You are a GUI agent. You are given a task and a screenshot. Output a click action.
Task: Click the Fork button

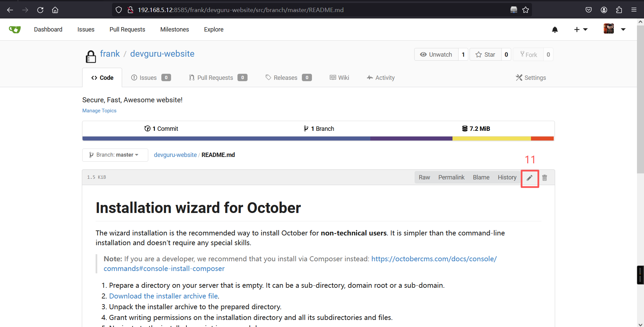(x=529, y=54)
